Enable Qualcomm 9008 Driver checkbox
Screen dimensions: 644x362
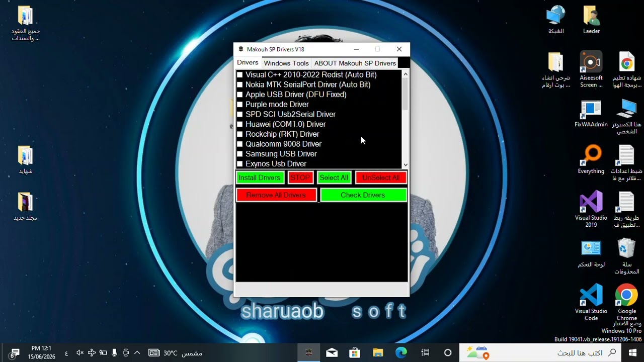(x=240, y=144)
